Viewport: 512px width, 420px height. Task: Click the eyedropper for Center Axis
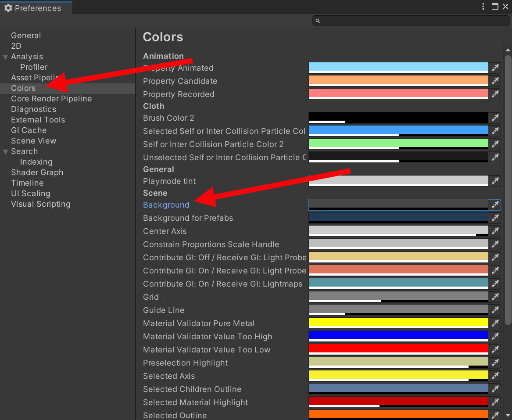click(x=495, y=231)
